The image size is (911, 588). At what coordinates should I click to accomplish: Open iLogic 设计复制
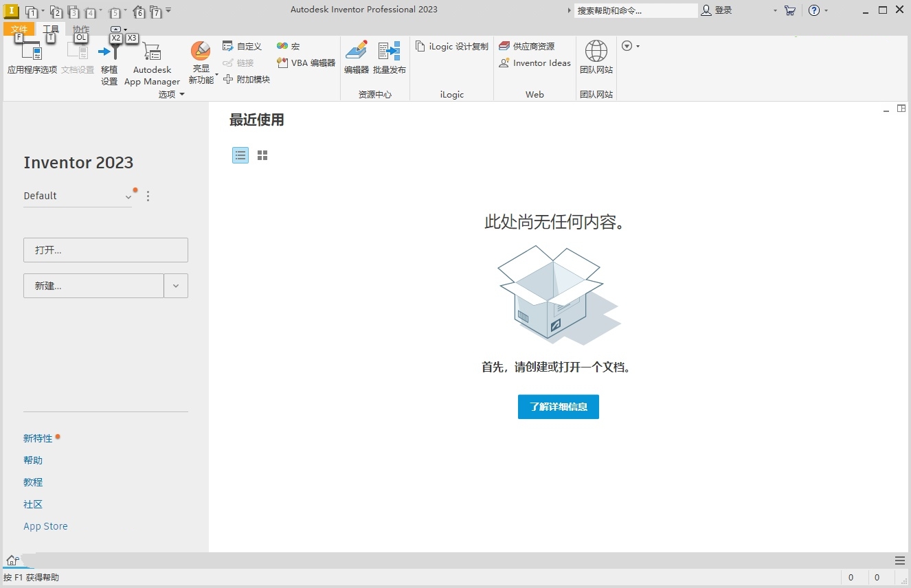452,46
